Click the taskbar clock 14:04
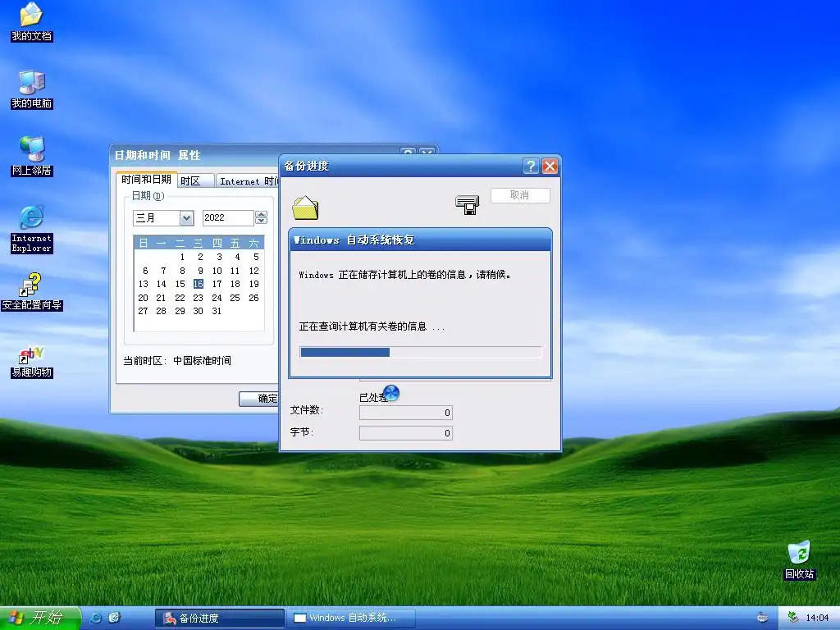840x630 pixels. [x=818, y=618]
